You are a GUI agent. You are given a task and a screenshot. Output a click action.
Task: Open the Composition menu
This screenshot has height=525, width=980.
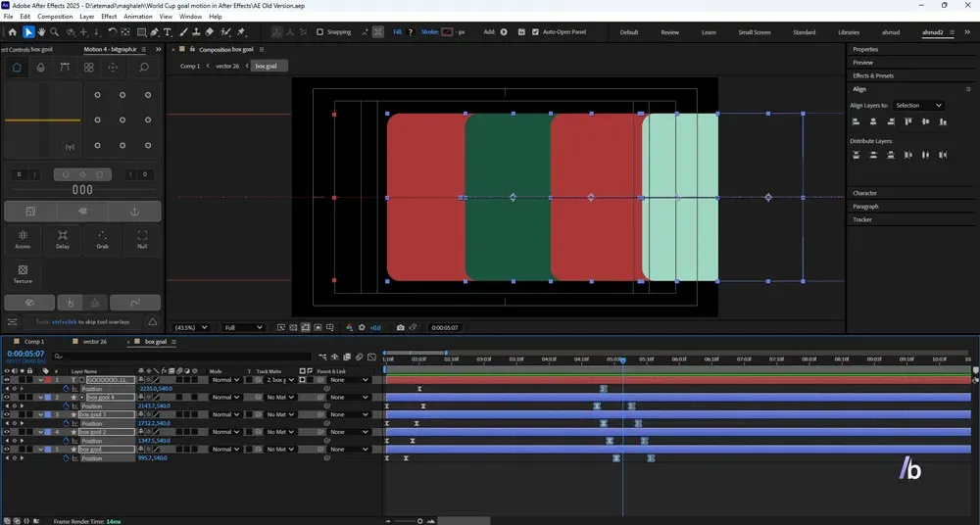55,17
